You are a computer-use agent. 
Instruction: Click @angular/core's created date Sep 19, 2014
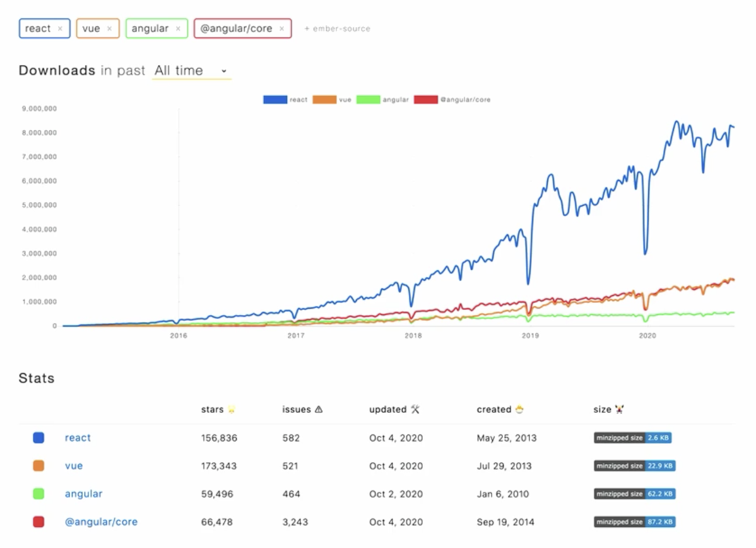click(505, 522)
